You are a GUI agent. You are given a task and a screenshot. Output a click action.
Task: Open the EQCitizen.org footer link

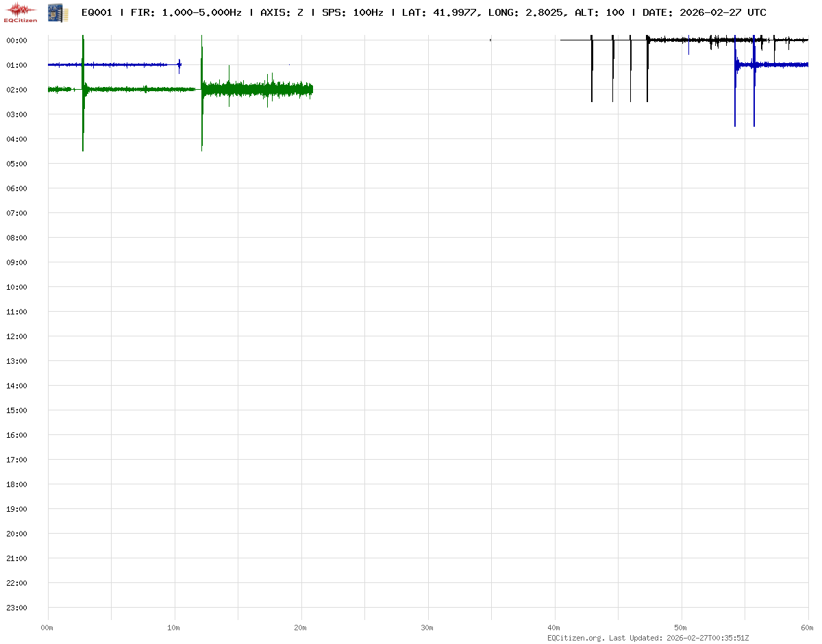click(x=575, y=638)
